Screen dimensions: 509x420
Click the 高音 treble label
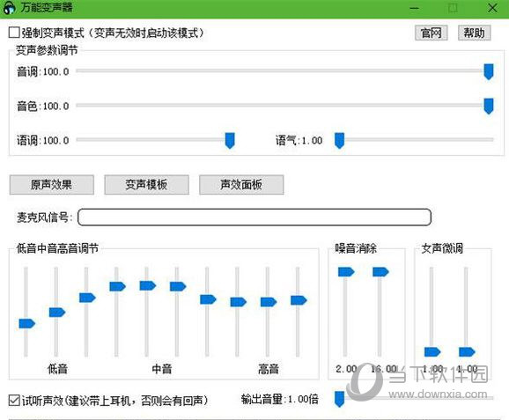click(269, 369)
